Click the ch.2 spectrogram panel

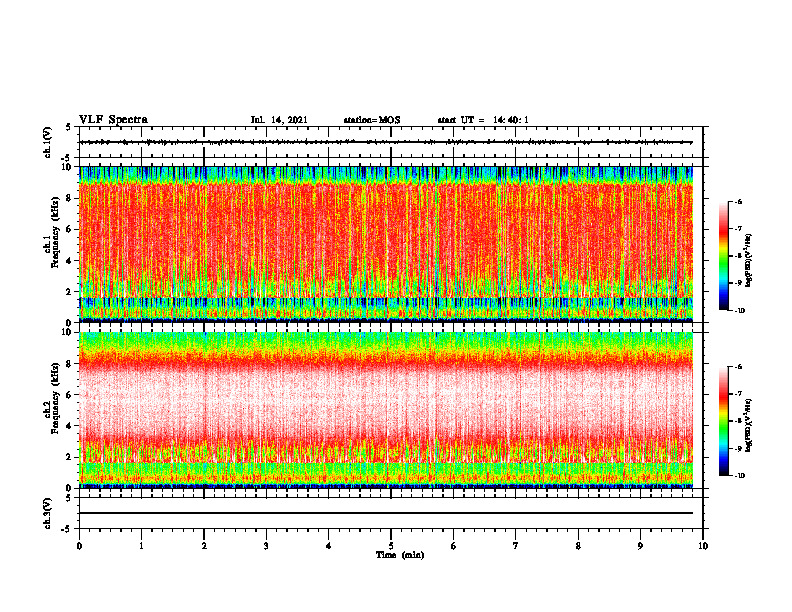[386, 410]
